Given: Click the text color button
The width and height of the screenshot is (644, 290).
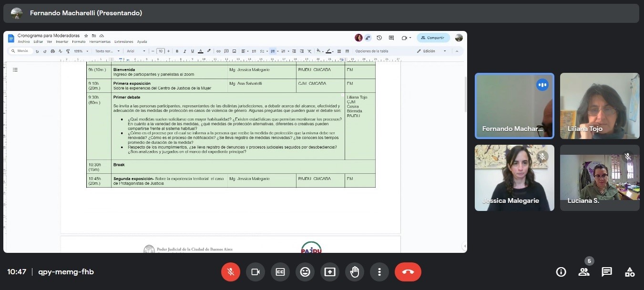Looking at the screenshot, I should [x=201, y=51].
